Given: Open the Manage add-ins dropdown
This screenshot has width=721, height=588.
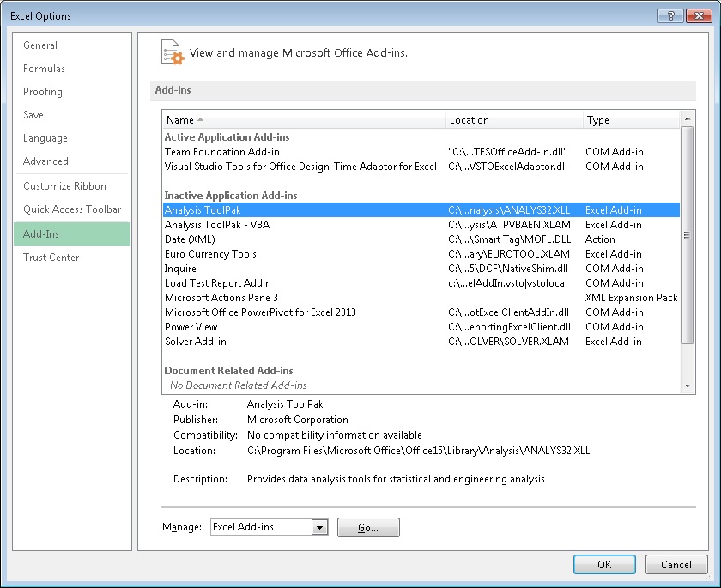Looking at the screenshot, I should [319, 527].
